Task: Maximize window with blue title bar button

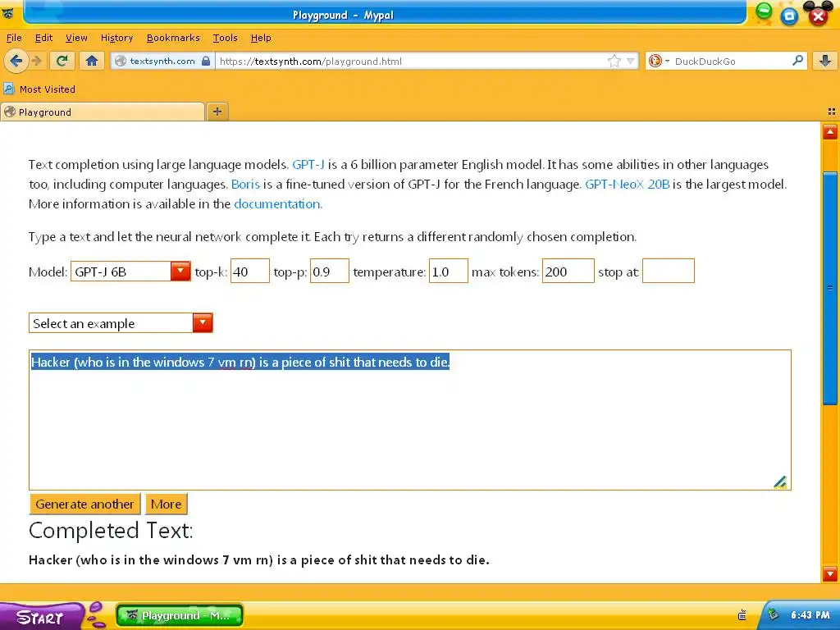Action: (x=788, y=16)
